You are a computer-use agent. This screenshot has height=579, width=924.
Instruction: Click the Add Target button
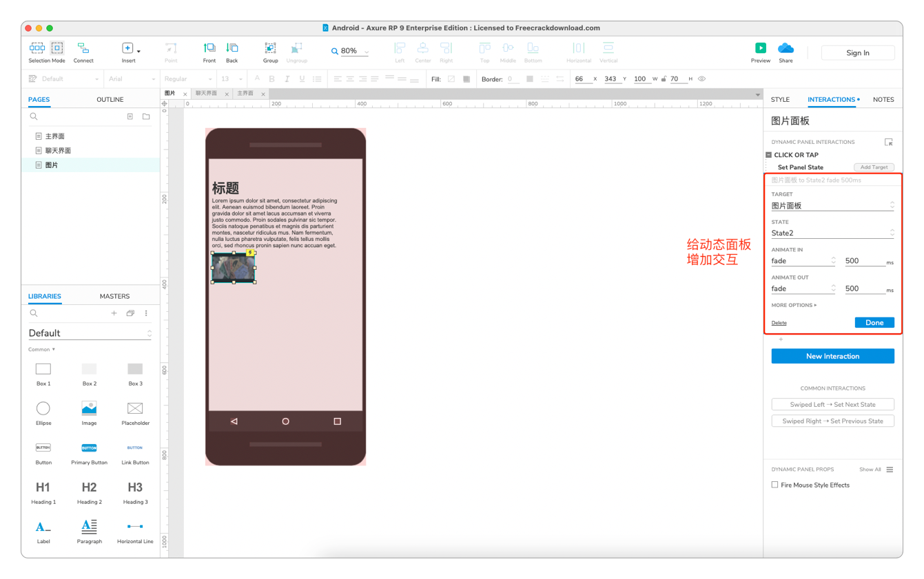tap(874, 167)
